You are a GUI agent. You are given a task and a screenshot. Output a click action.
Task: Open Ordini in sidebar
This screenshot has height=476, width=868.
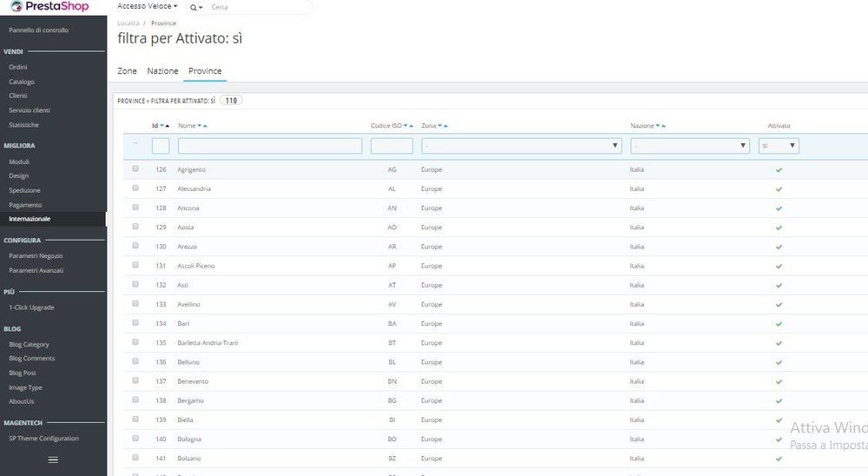coord(18,67)
